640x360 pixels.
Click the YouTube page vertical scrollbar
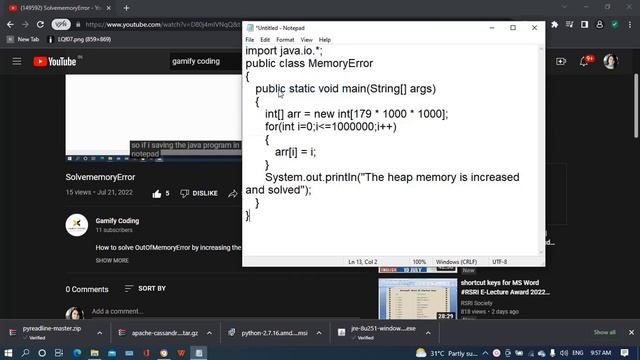click(x=636, y=106)
